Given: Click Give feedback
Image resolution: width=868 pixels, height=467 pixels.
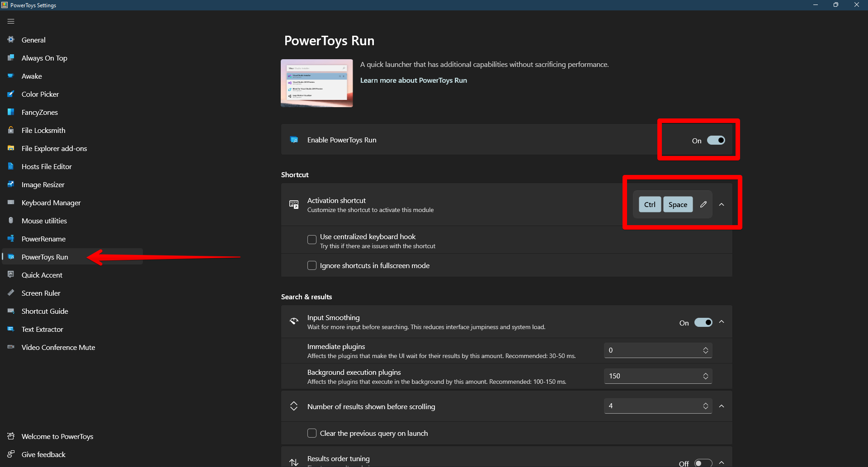Looking at the screenshot, I should (43, 454).
